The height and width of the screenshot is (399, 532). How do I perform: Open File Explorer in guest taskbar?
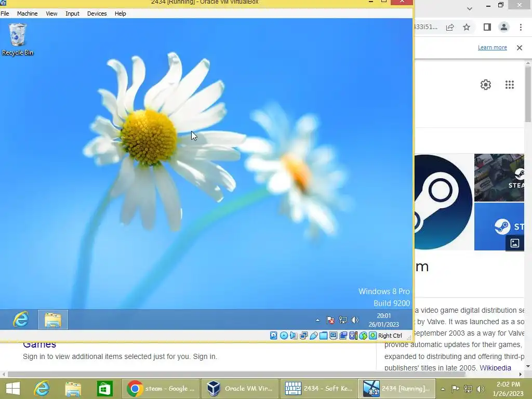[x=53, y=320]
